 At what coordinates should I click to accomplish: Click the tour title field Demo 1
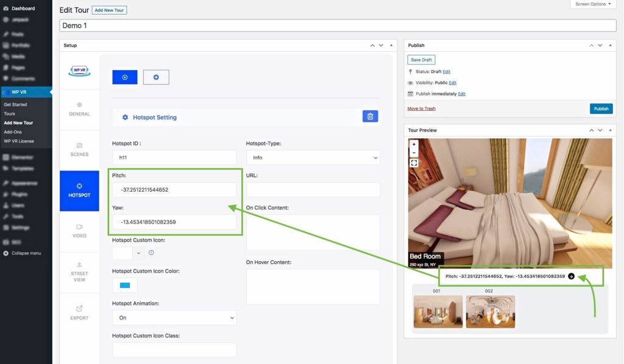[338, 26]
